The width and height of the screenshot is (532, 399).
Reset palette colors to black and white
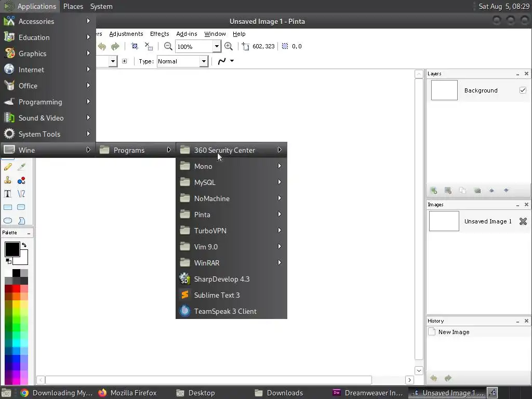(8, 261)
